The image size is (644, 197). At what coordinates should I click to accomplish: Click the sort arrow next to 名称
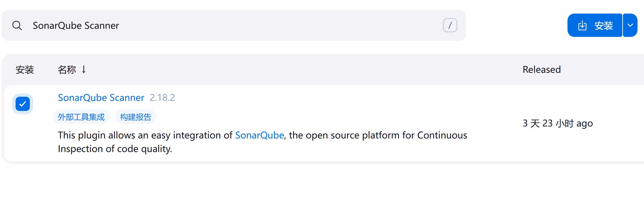[84, 70]
